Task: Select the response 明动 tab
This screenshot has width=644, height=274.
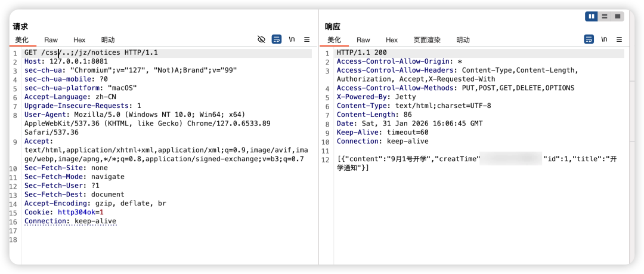Action: pyautogui.click(x=463, y=40)
